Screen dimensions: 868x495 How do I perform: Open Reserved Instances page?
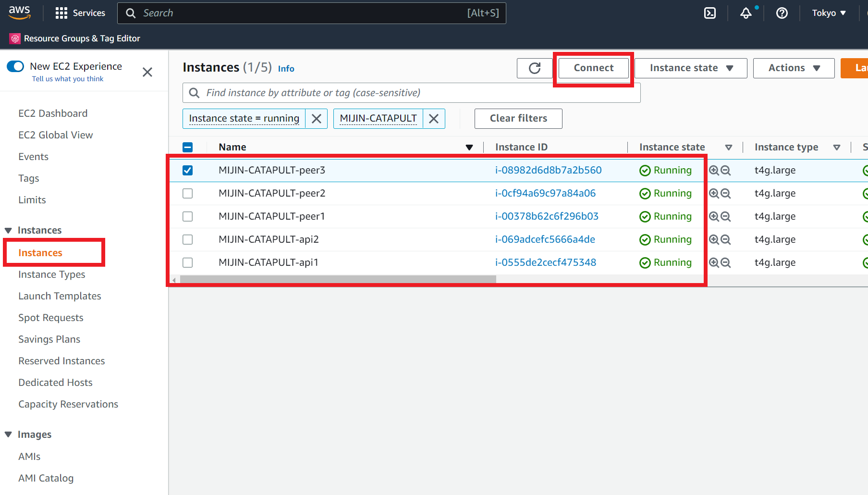pyautogui.click(x=61, y=361)
